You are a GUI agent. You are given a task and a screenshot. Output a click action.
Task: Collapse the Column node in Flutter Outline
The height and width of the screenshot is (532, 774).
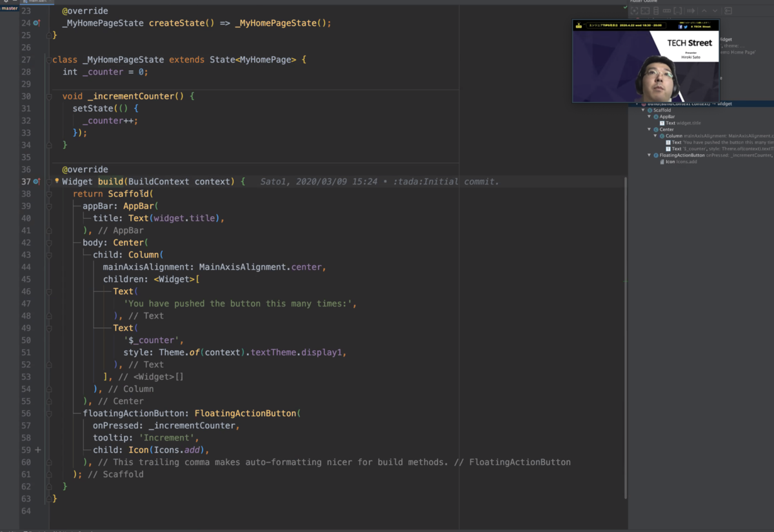655,136
